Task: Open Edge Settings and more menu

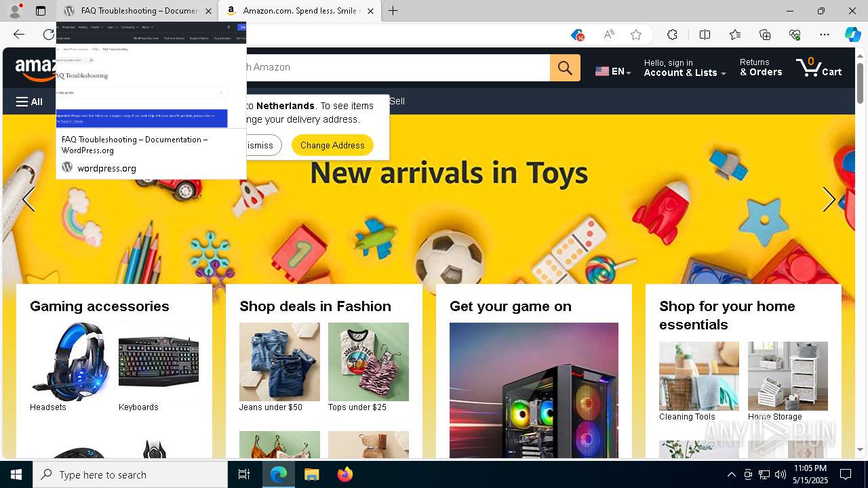Action: (x=825, y=35)
